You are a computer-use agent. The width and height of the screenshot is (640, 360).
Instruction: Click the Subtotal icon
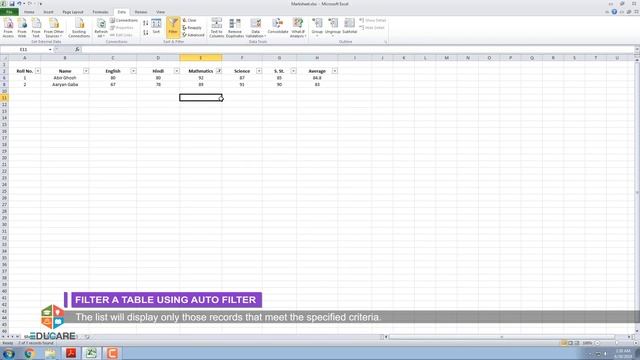350,26
